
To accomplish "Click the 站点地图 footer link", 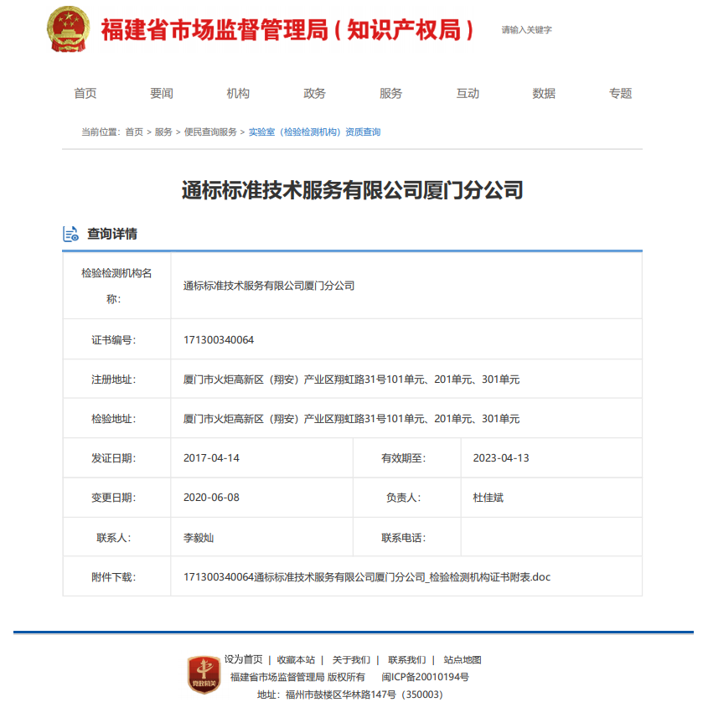I will point(463,660).
